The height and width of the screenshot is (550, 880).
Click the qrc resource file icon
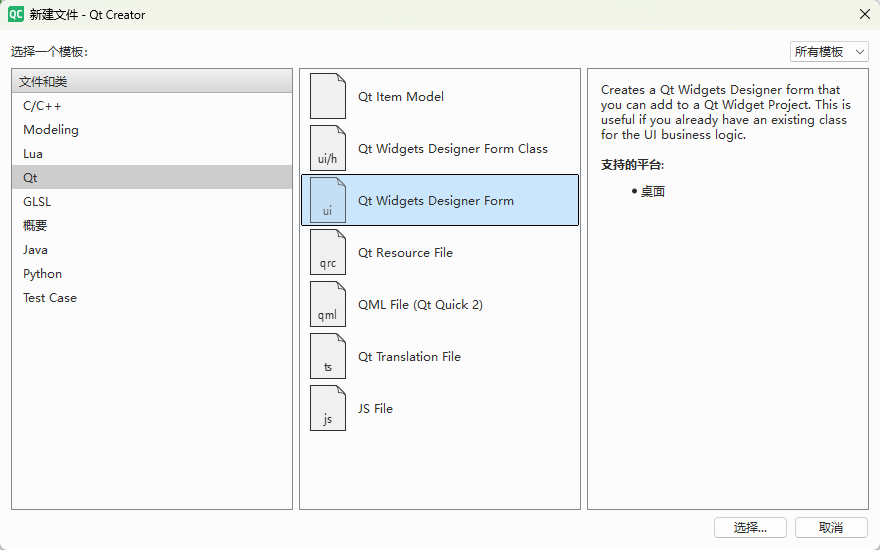[x=328, y=252]
